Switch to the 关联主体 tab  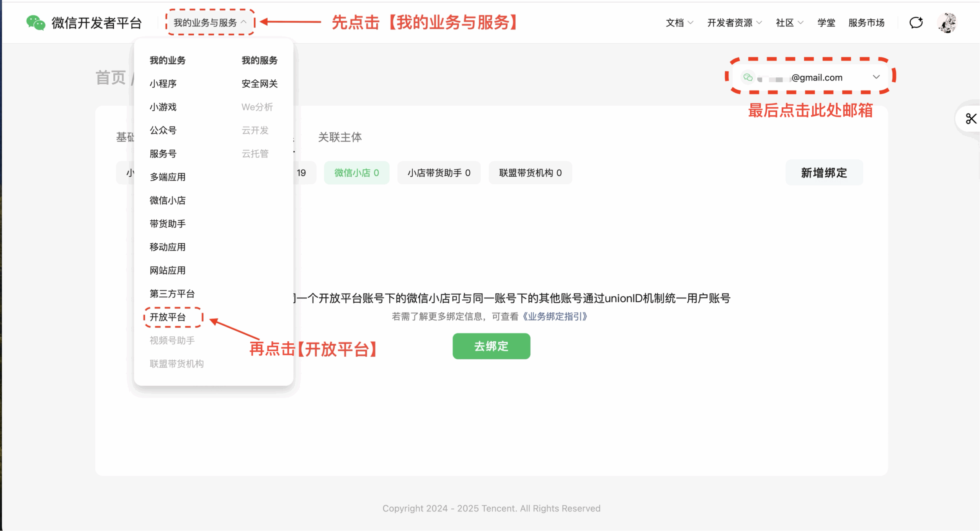[x=340, y=137]
